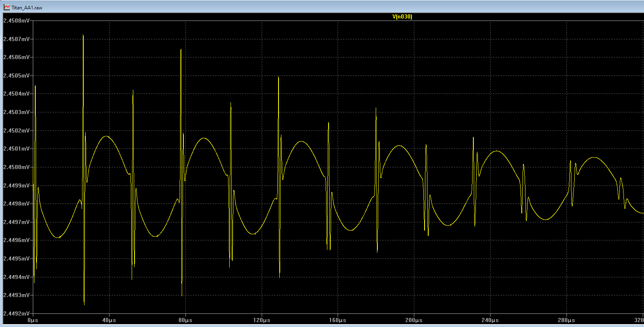This screenshot has width=644, height=327.
Task: Click the 2.4494mV vertical axis label
Action: [x=16, y=277]
